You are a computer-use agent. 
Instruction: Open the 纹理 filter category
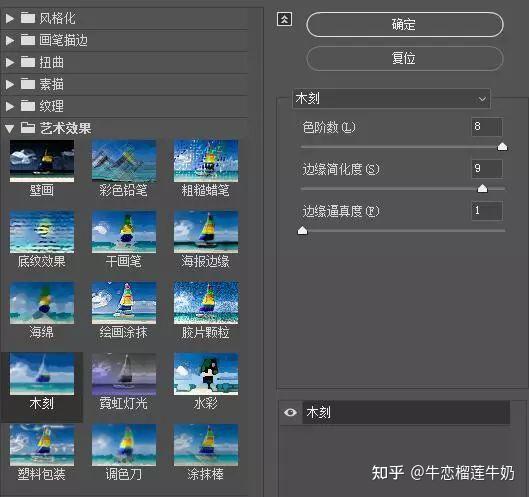tap(10, 106)
